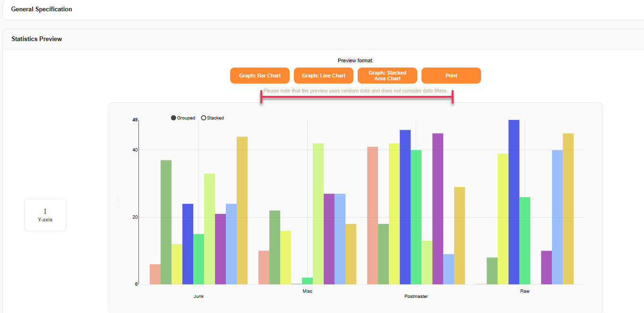Click the Y-axis panel box
Viewport: 644px width, 313px height.
tap(45, 215)
